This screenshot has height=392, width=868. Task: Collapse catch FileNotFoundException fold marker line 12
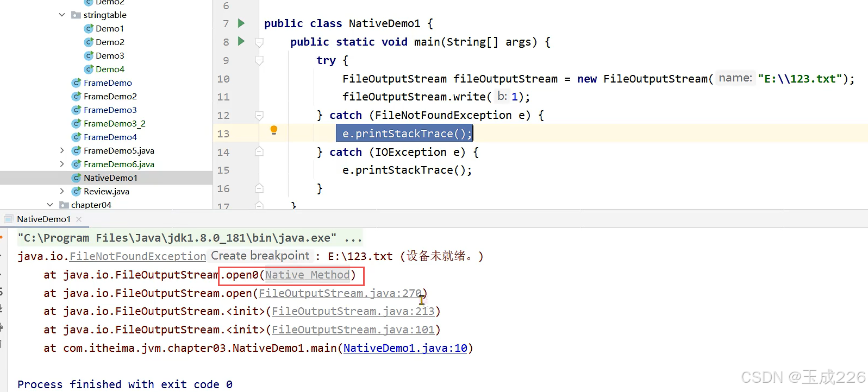click(x=259, y=115)
